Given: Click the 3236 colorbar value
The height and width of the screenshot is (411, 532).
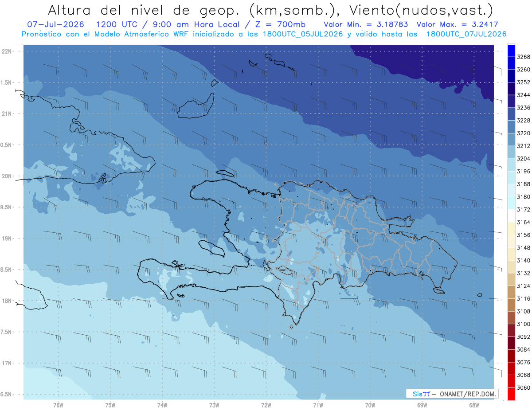Looking at the screenshot, I should coord(523,108).
